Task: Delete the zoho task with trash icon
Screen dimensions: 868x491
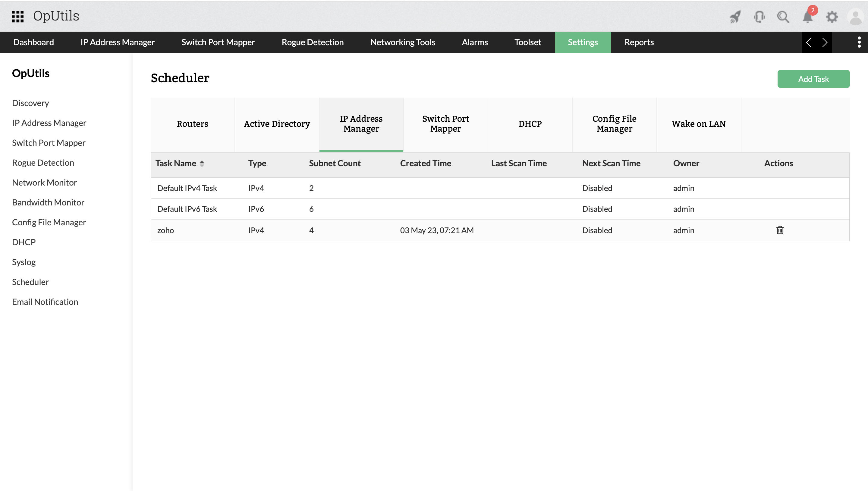Action: pos(780,230)
